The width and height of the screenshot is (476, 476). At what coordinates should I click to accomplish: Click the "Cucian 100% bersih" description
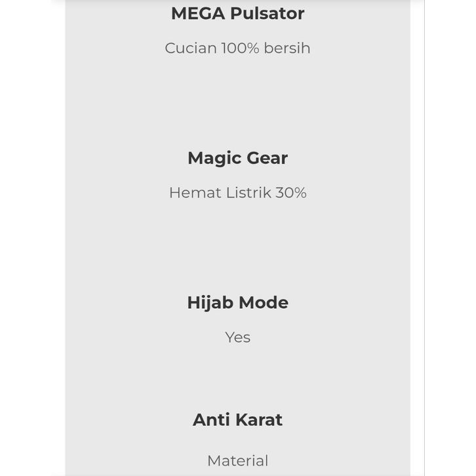point(237,48)
